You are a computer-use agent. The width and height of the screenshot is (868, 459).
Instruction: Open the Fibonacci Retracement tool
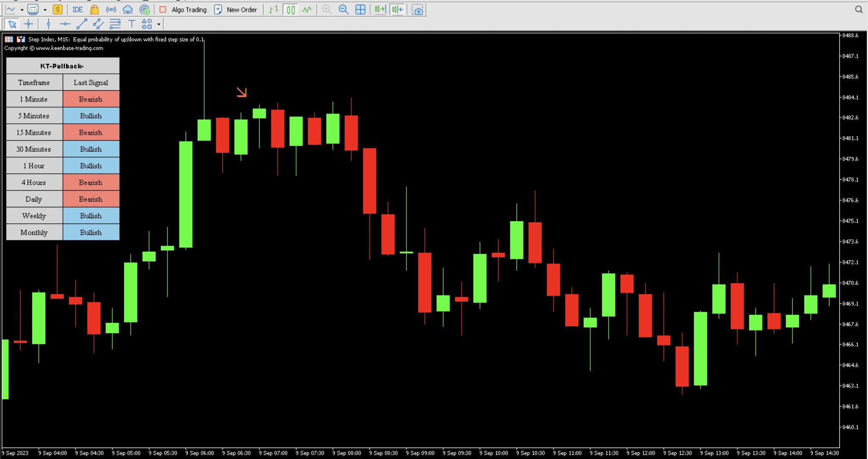115,24
